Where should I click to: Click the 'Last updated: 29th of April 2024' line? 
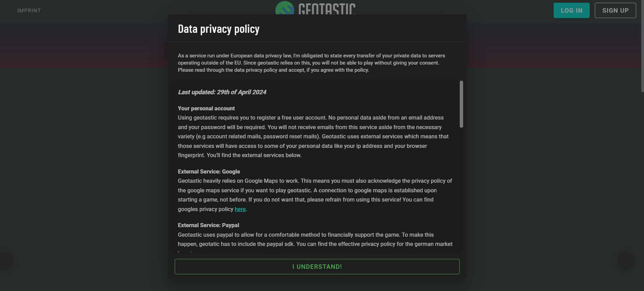(x=222, y=92)
